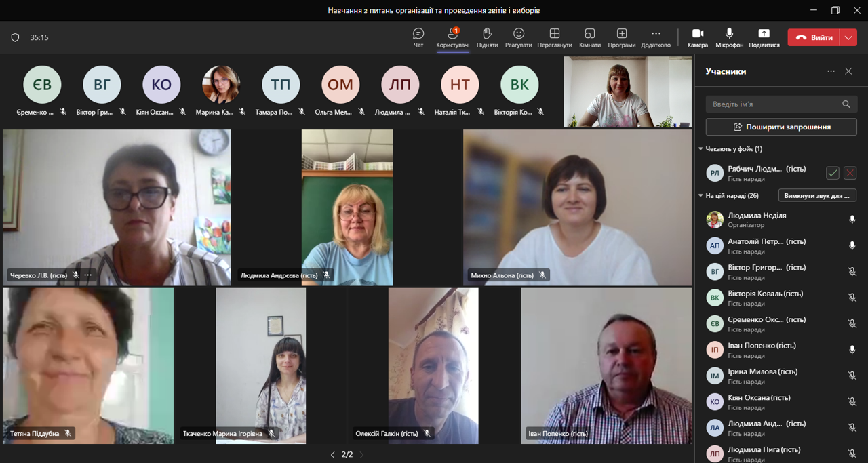This screenshot has height=463, width=868.
Task: Open the Переглянути view options
Action: (554, 37)
